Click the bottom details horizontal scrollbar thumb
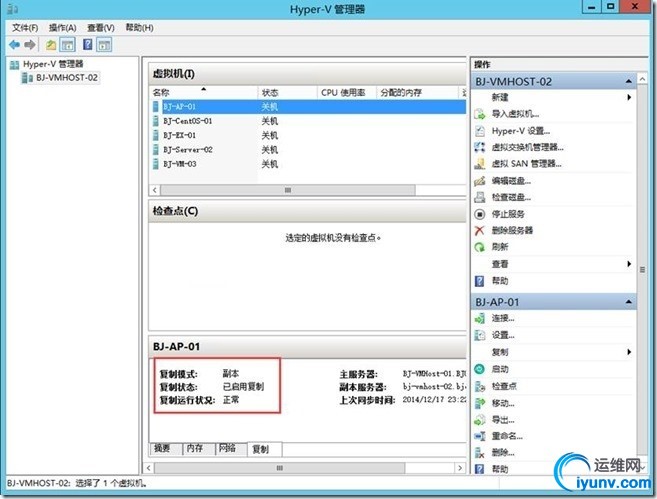The image size is (657, 499). (279, 468)
